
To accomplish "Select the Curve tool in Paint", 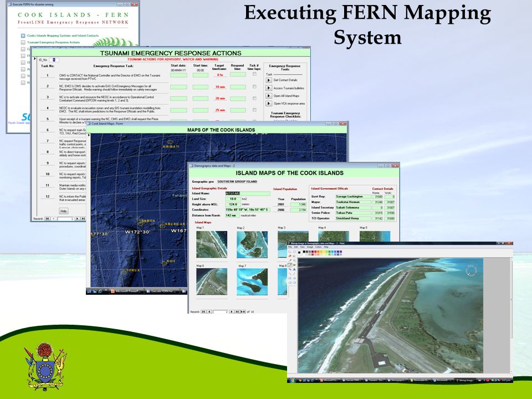I will (x=294, y=273).
